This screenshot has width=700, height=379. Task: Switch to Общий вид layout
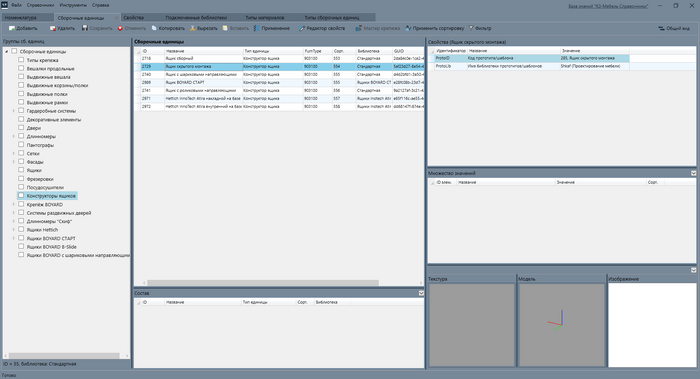click(x=674, y=28)
